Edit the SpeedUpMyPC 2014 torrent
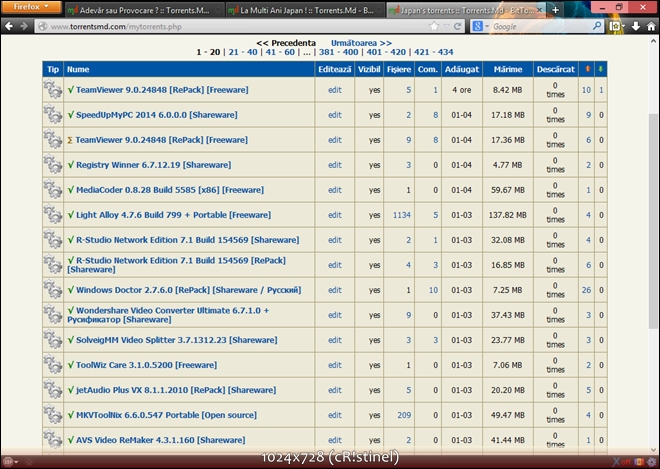Screen dimensions: 660x469 [335, 115]
